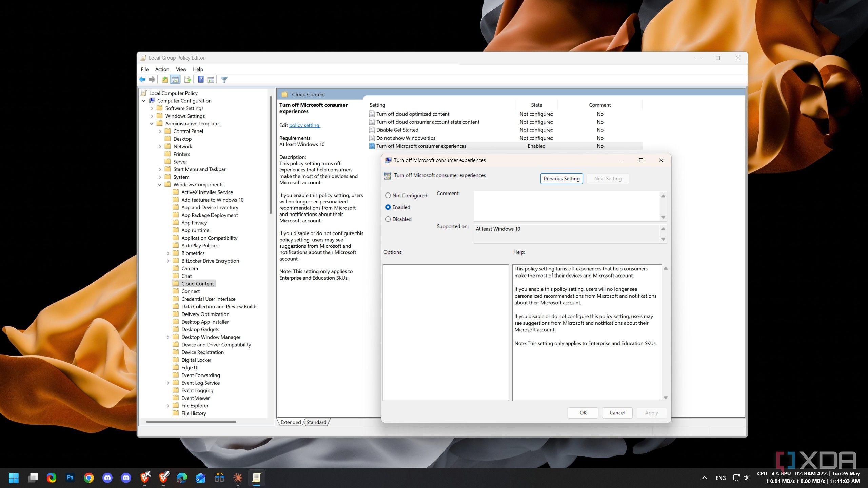Image resolution: width=868 pixels, height=488 pixels.
Task: Select 'Do not show Windows tips' setting
Action: point(505,138)
